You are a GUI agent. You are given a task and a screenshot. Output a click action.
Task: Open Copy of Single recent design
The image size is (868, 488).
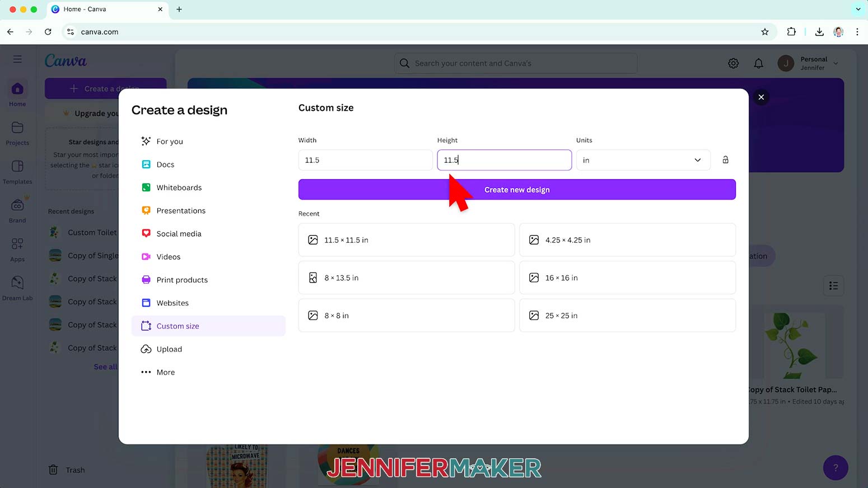coord(83,255)
